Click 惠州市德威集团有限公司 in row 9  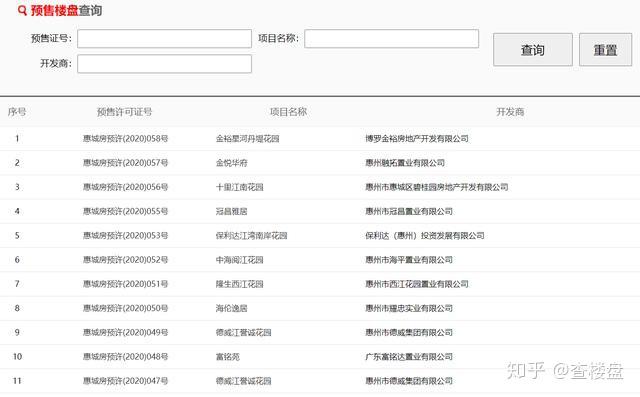(409, 332)
